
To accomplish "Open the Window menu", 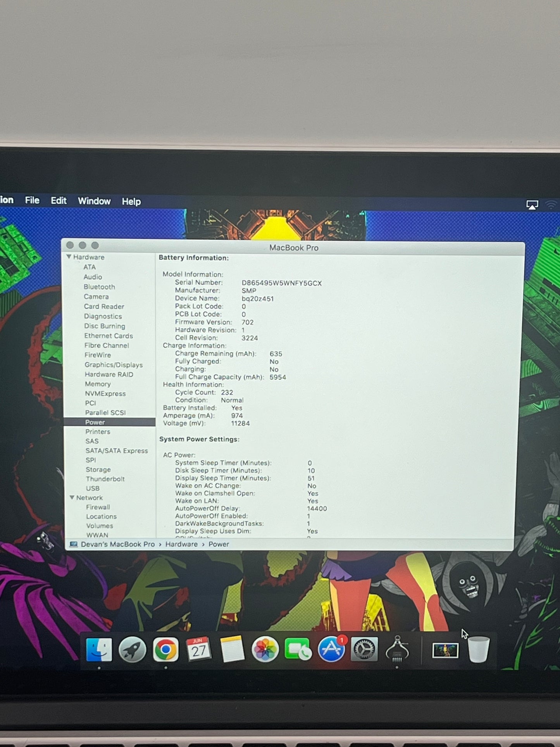I will (x=94, y=201).
